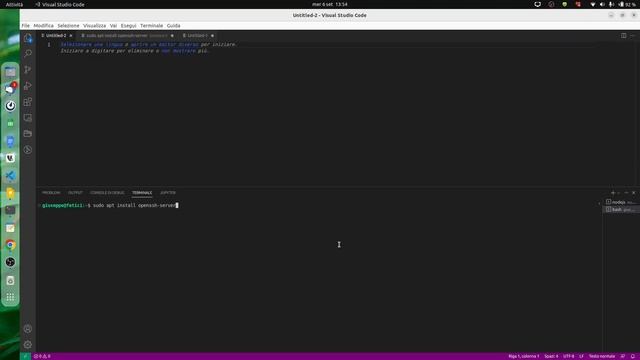This screenshot has width=640, height=360.
Task: Select the bash terminal in list
Action: pyautogui.click(x=621, y=209)
